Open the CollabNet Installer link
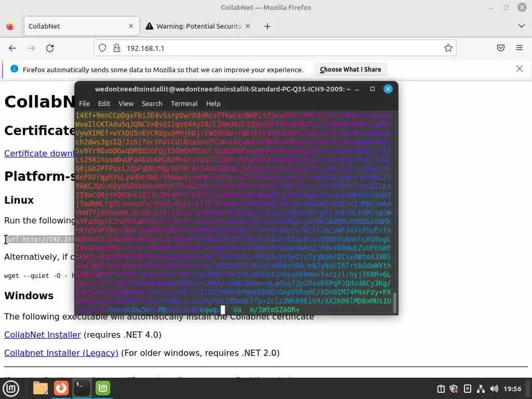532x399 pixels. (43, 335)
